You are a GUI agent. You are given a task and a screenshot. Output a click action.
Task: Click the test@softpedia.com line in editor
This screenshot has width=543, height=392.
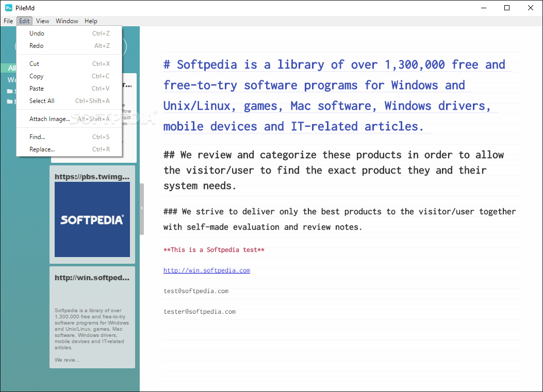click(x=196, y=291)
